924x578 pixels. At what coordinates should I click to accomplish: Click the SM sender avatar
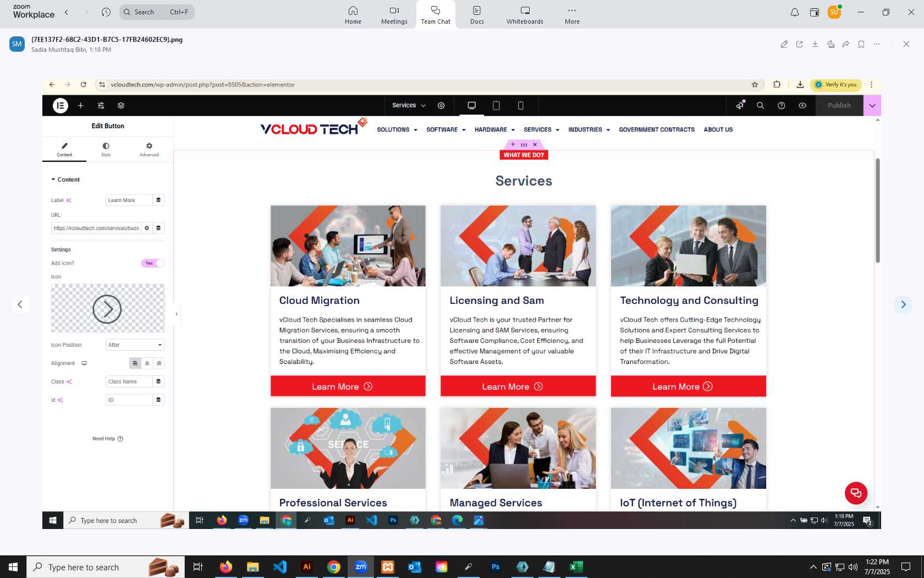click(x=17, y=44)
